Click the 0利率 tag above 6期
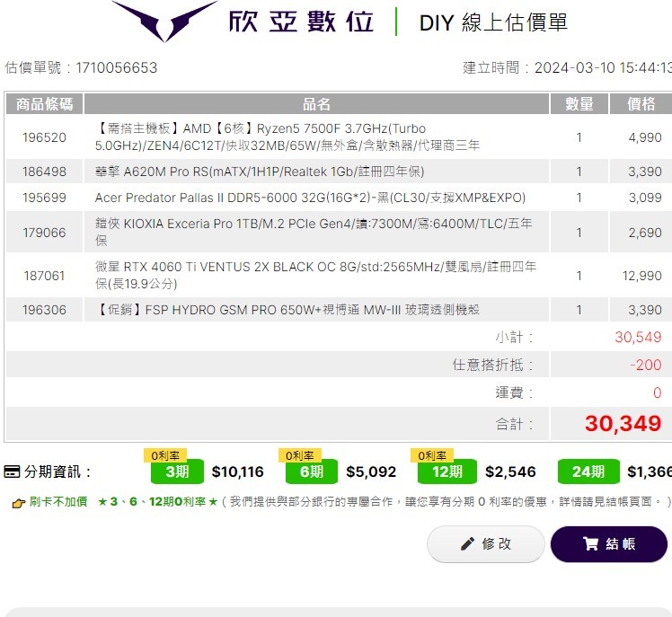672x617 pixels. (x=299, y=455)
